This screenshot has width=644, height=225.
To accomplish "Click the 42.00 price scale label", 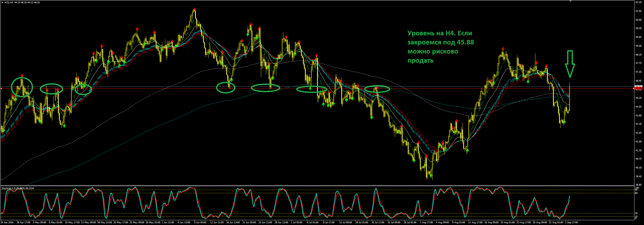I will click(638, 142).
